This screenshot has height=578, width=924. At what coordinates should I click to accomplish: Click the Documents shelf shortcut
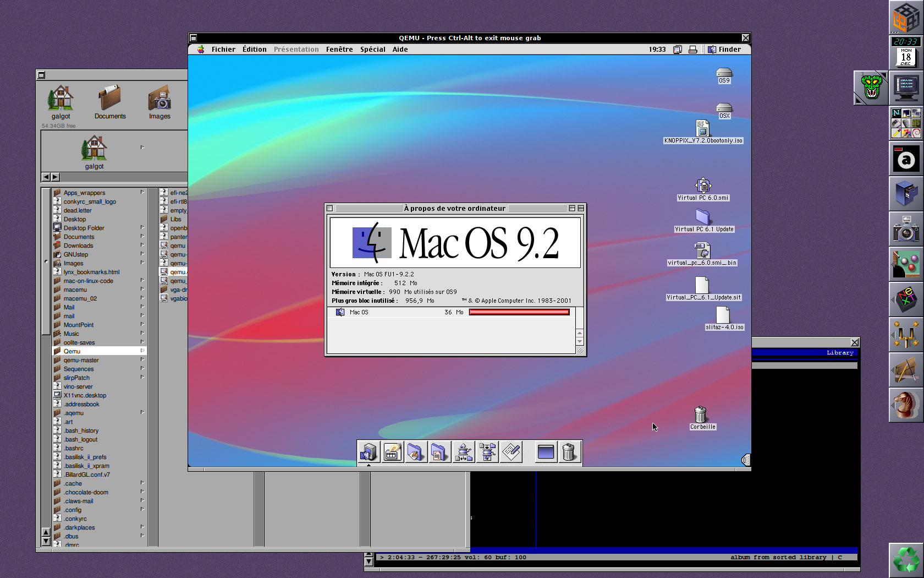click(110, 102)
